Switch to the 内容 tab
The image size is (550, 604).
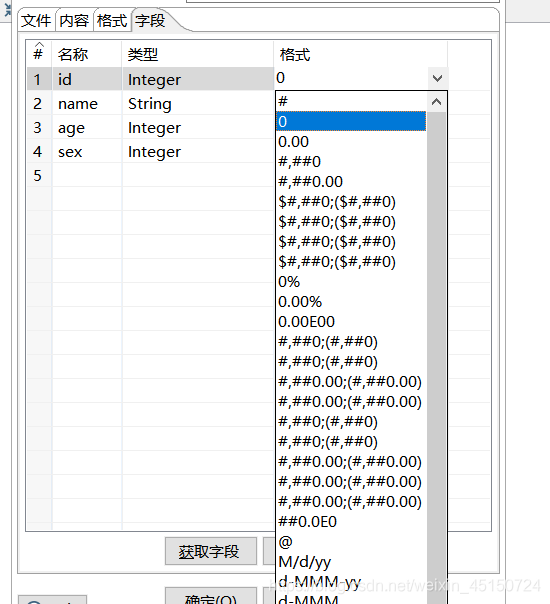(x=74, y=20)
